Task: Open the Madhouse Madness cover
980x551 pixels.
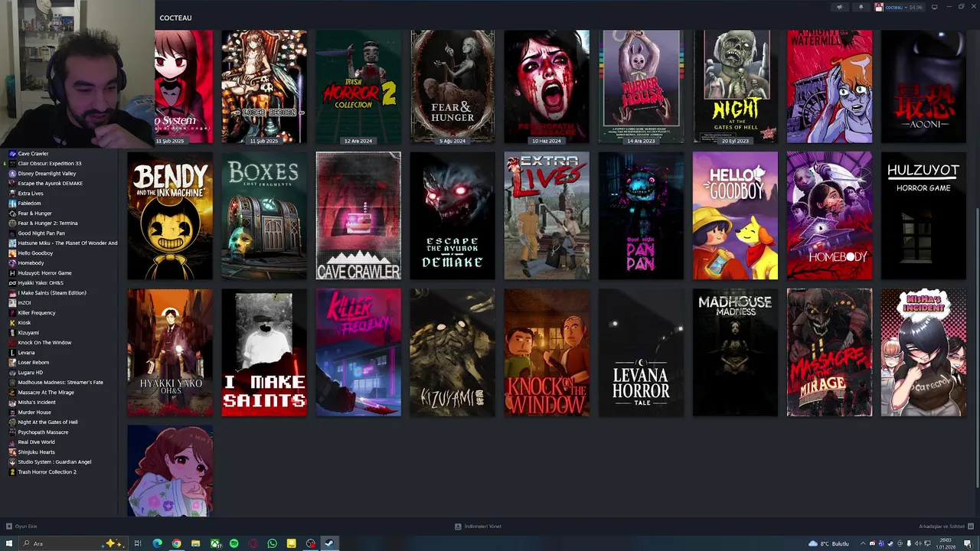Action: pyautogui.click(x=735, y=353)
